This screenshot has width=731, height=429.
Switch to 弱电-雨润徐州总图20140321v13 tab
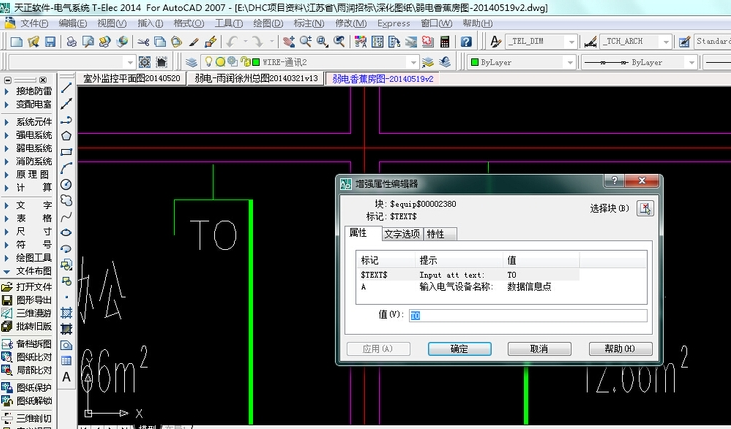[256, 78]
